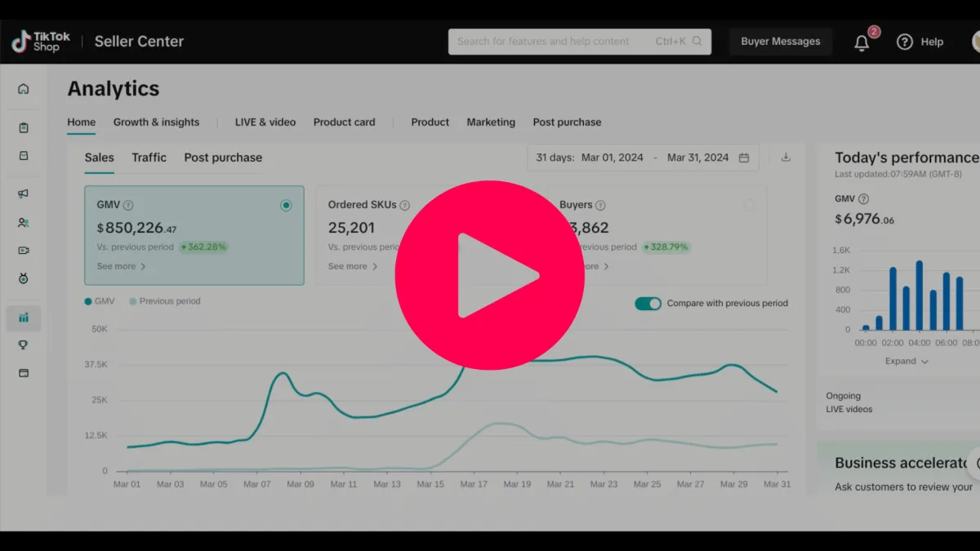Screen dimensions: 980x551
Task: Open Buyer Messages
Action: (x=781, y=42)
